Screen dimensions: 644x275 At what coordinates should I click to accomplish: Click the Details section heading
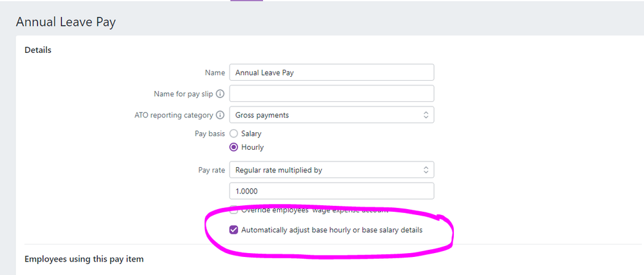click(38, 50)
